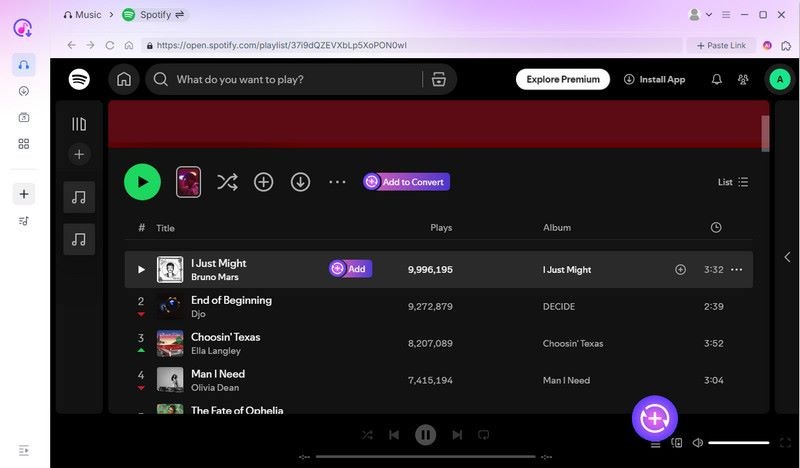Add playlist to library plus icon
The width and height of the screenshot is (800, 468).
point(263,182)
